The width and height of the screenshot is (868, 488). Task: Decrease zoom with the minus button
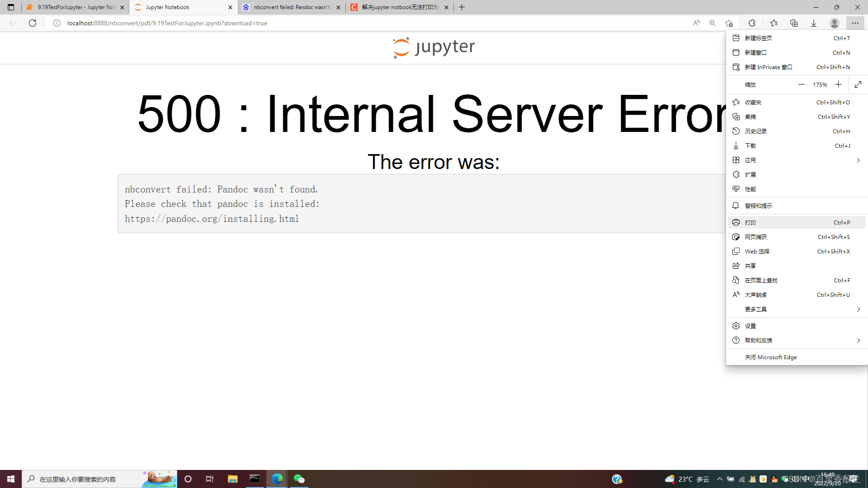(x=802, y=84)
